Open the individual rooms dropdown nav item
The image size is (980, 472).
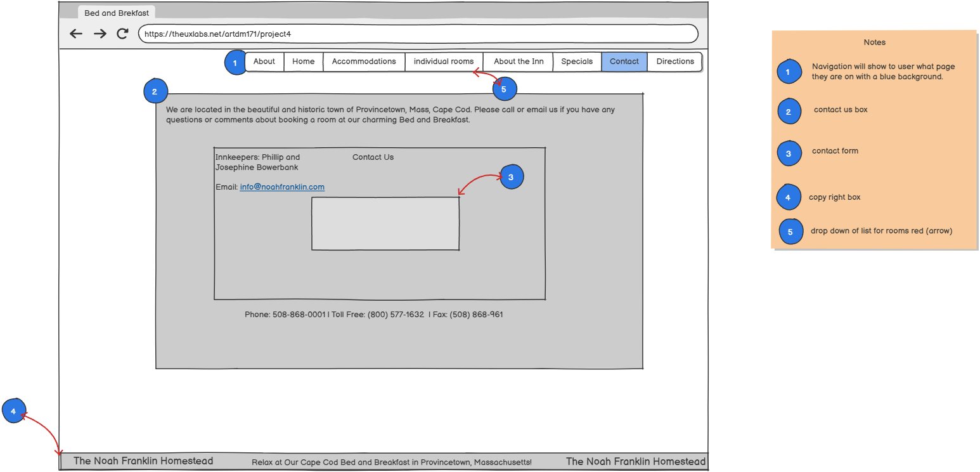(x=444, y=62)
